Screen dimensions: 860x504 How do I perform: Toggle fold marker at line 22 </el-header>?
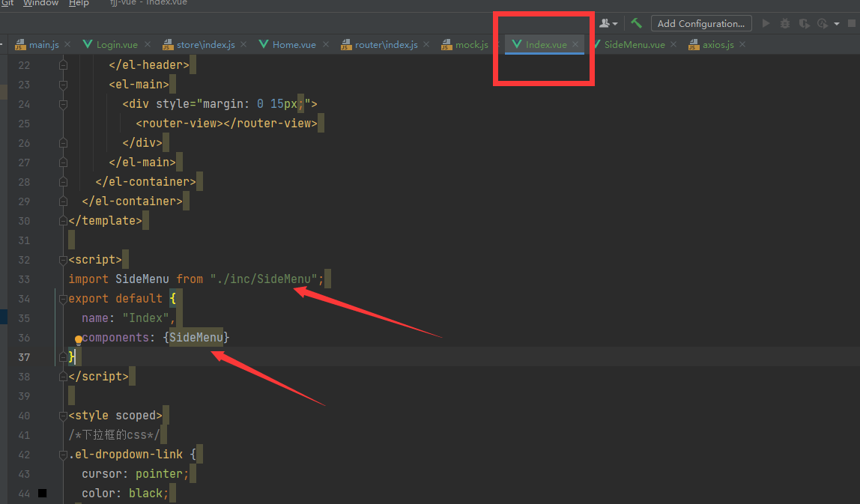63,65
